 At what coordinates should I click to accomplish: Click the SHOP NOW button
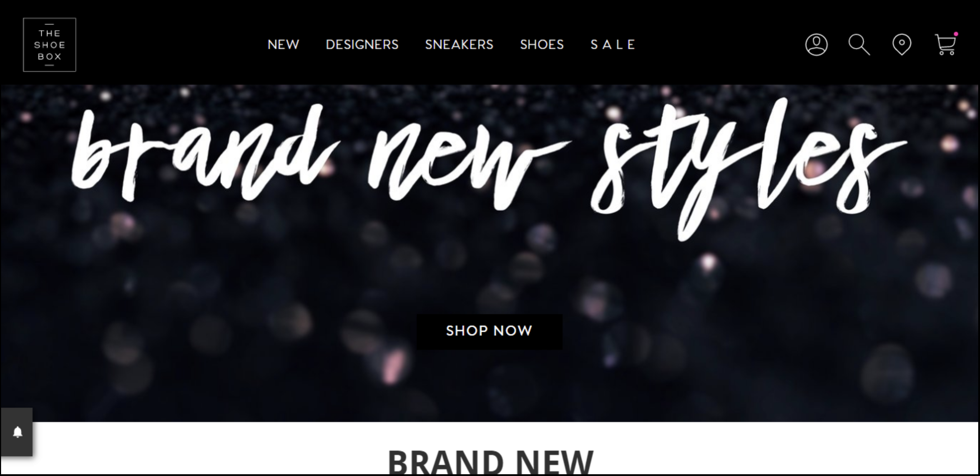[x=489, y=332]
